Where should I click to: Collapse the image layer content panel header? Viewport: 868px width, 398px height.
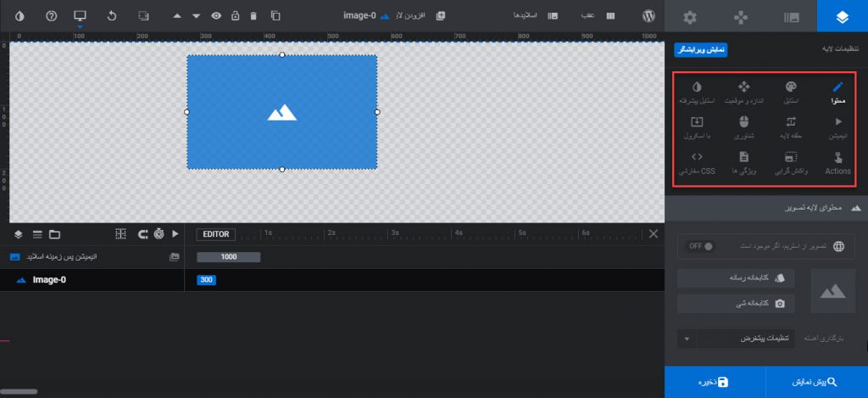coord(766,208)
